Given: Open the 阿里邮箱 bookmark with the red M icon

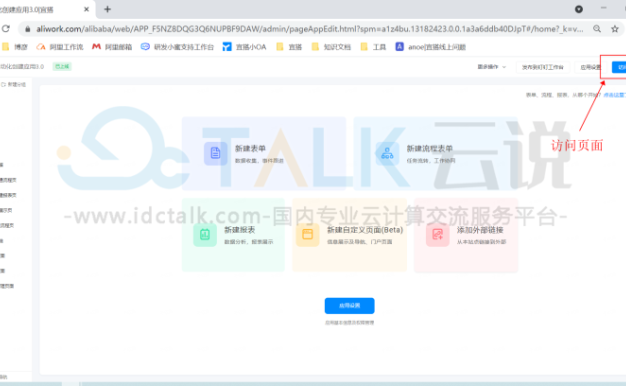Looking at the screenshot, I should click(x=112, y=47).
